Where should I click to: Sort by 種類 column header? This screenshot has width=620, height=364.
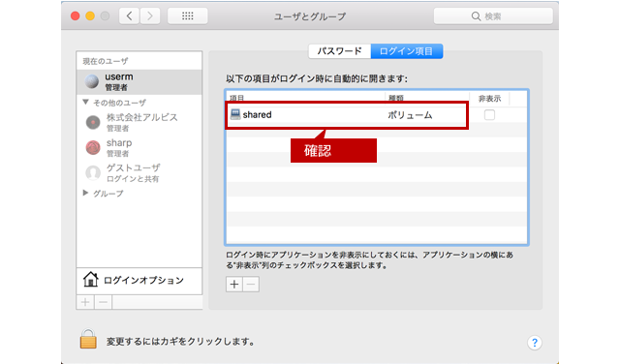click(x=427, y=98)
